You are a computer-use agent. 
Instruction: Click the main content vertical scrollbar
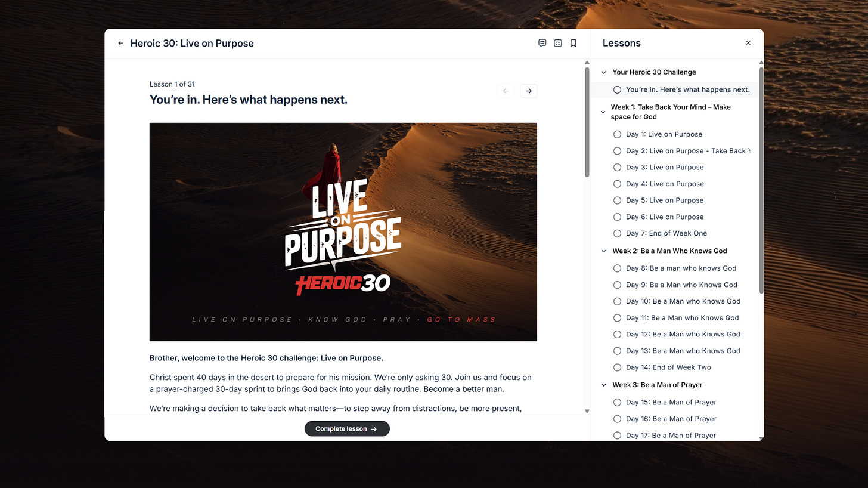pos(587,122)
